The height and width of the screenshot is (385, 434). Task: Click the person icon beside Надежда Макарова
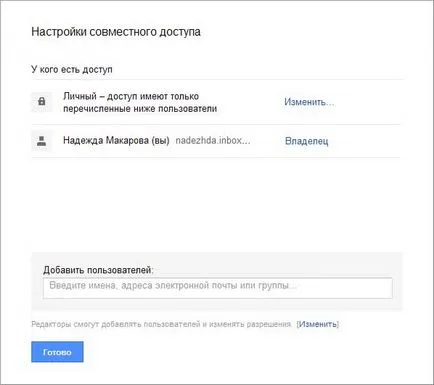pyautogui.click(x=42, y=141)
